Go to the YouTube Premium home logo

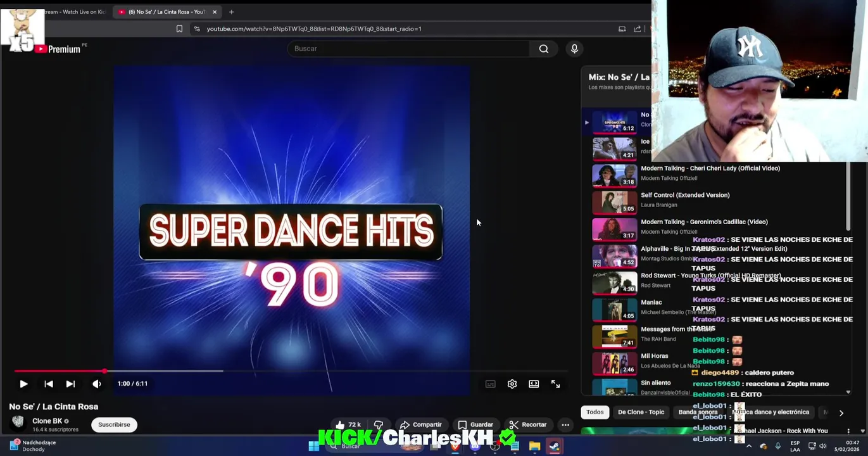[58, 49]
